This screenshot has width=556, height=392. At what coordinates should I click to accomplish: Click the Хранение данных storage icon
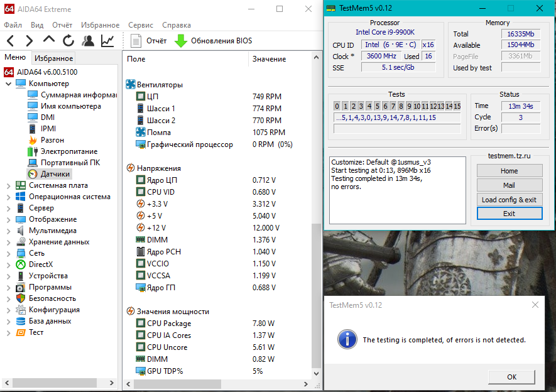click(21, 242)
